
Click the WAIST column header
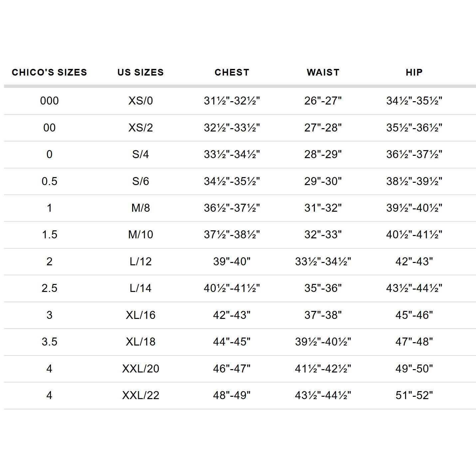[x=323, y=72]
